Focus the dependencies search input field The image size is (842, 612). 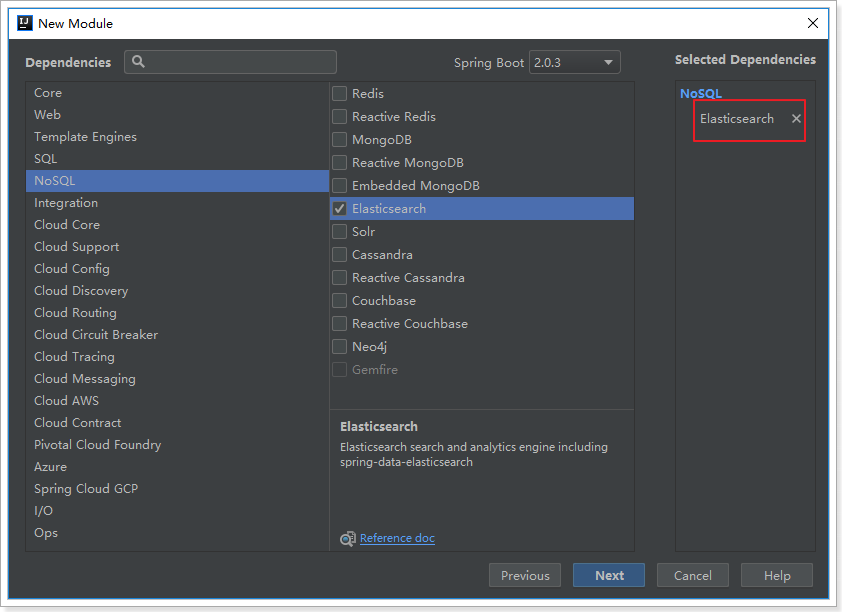click(240, 62)
